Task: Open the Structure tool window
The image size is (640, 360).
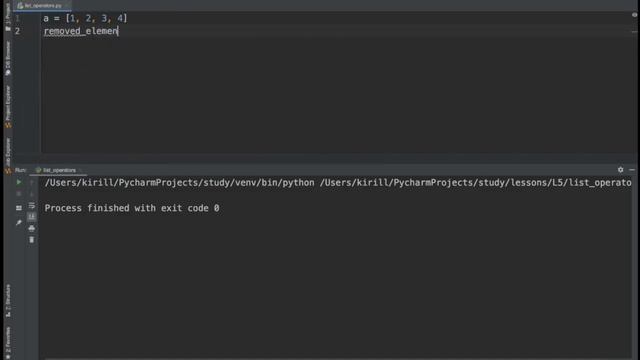Action: coord(8,301)
